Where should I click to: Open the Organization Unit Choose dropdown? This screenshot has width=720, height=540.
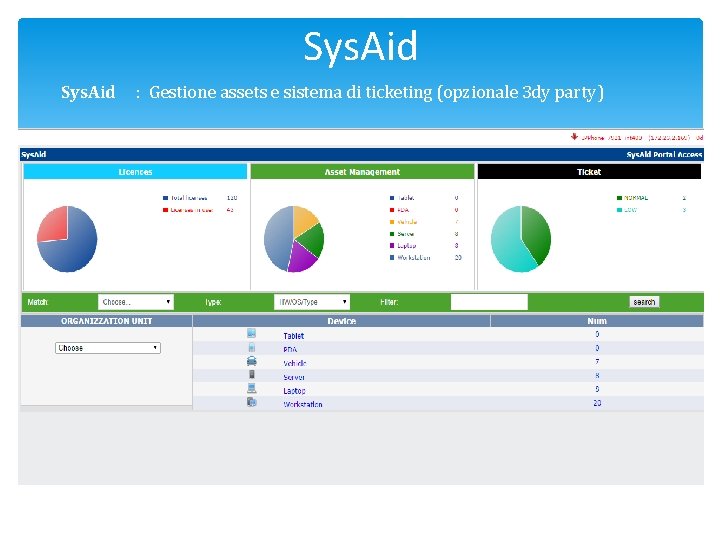(x=108, y=348)
